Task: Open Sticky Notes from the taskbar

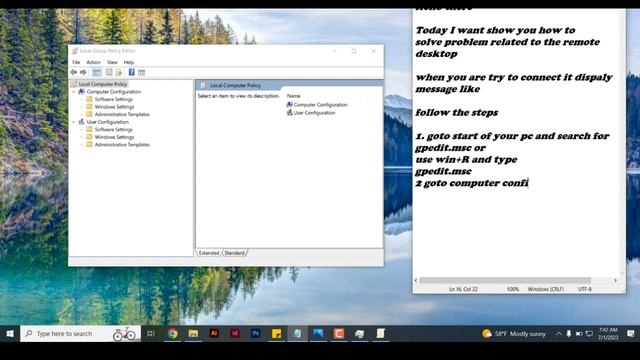Action: pos(276,333)
